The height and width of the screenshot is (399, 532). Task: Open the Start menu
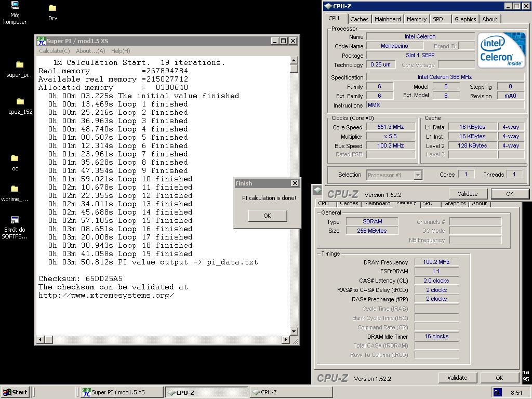(15, 392)
